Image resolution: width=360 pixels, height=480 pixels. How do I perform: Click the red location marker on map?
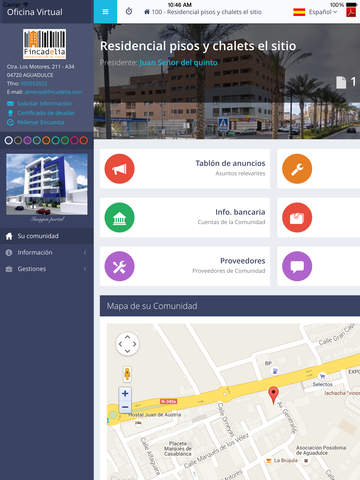coord(273,395)
